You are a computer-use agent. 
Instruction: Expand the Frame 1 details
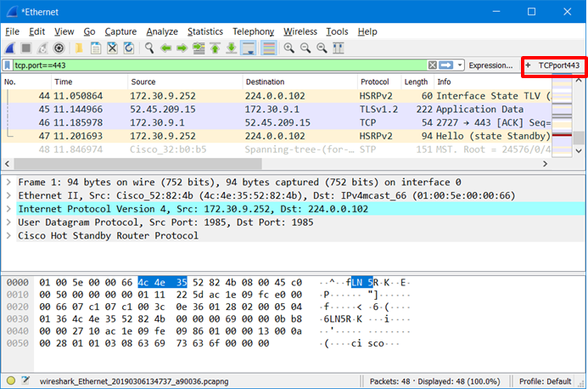coord(8,183)
